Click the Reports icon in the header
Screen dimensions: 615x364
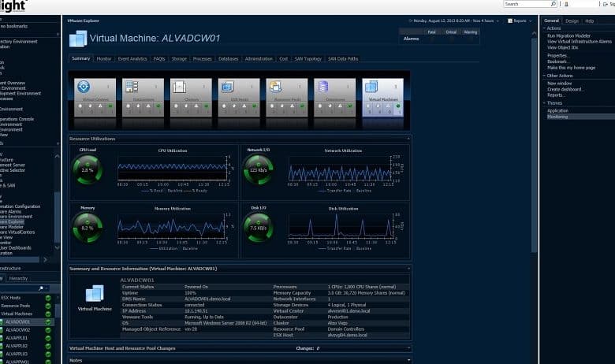tap(510, 20)
